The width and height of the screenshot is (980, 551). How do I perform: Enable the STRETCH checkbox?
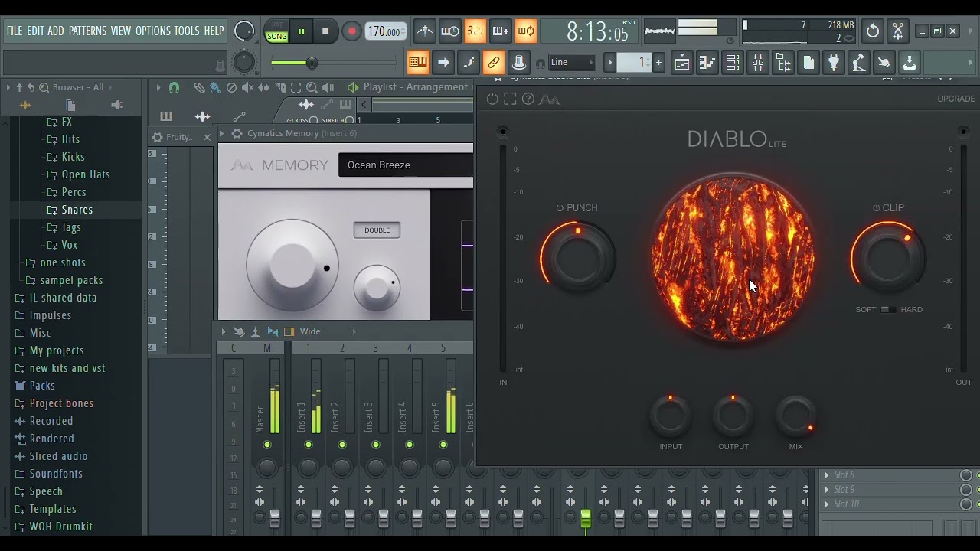(350, 120)
